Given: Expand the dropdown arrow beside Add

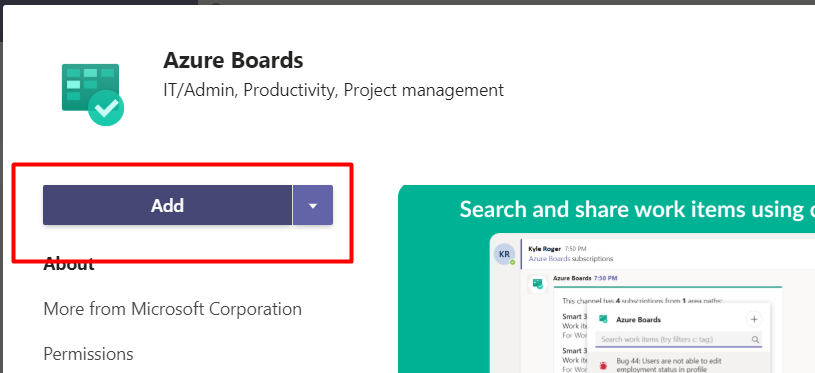Looking at the screenshot, I should [x=313, y=205].
